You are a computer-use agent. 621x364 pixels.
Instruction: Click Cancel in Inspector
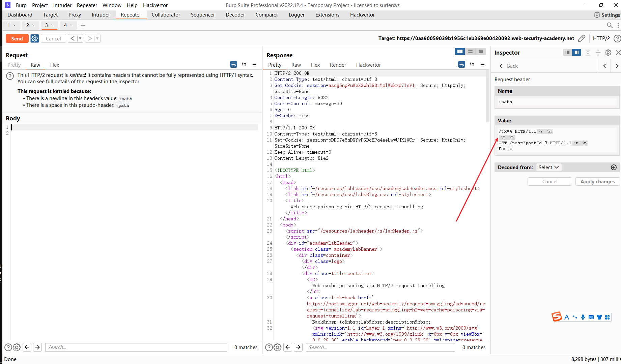pyautogui.click(x=550, y=182)
